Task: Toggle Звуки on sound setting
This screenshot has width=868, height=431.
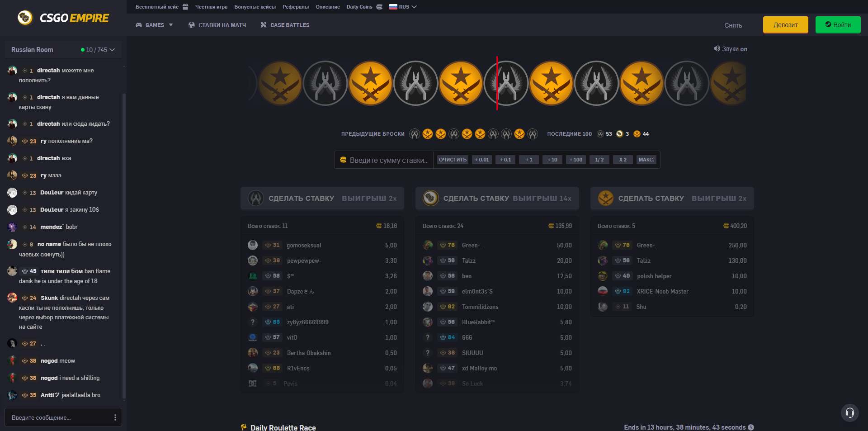Action: point(730,49)
